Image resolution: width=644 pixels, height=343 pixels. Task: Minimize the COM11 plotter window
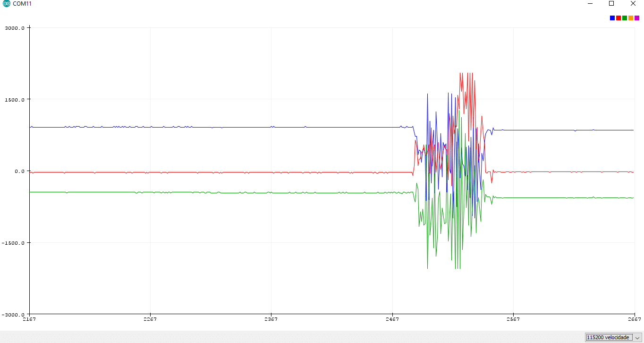(x=590, y=4)
